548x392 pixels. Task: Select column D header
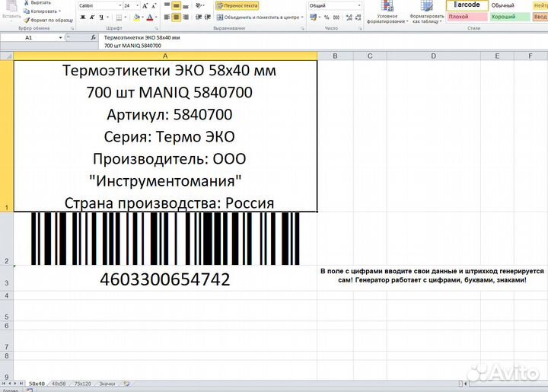point(433,56)
